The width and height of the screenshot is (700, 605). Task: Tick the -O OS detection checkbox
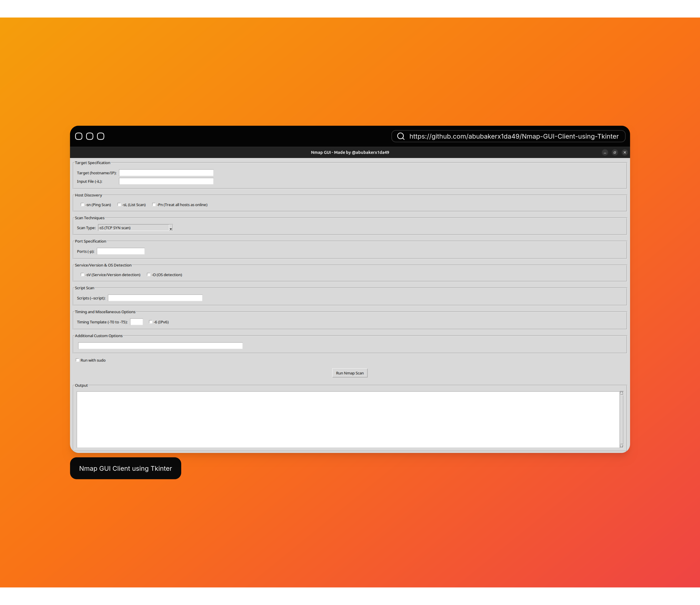click(x=149, y=275)
